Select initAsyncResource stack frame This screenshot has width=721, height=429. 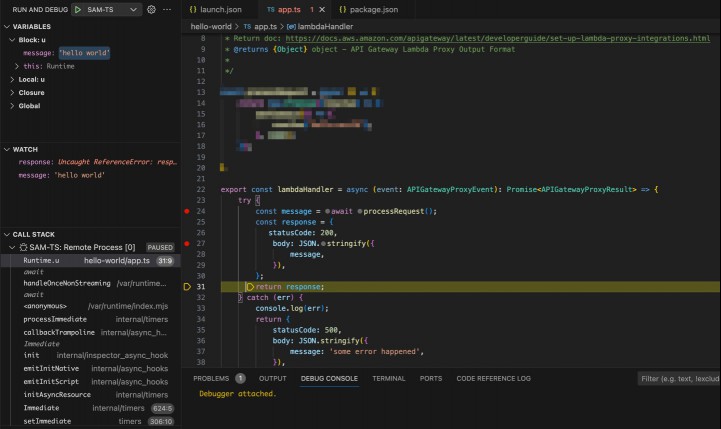90,395
